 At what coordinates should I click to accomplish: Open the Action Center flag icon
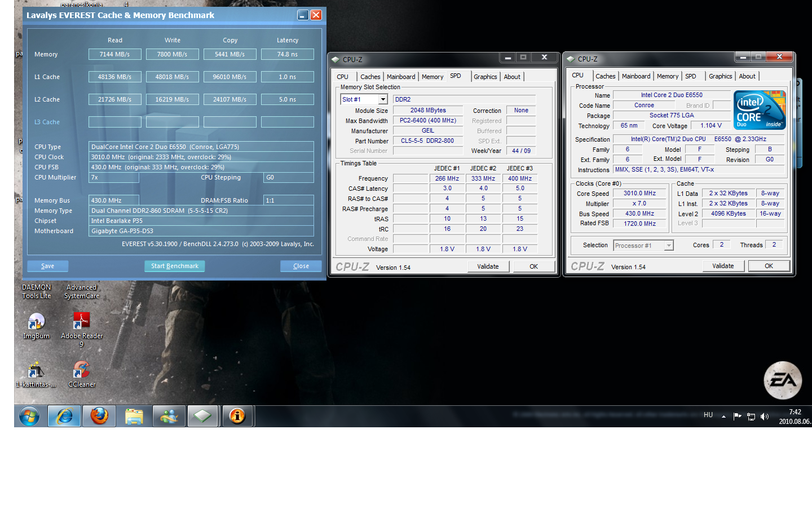pos(737,417)
